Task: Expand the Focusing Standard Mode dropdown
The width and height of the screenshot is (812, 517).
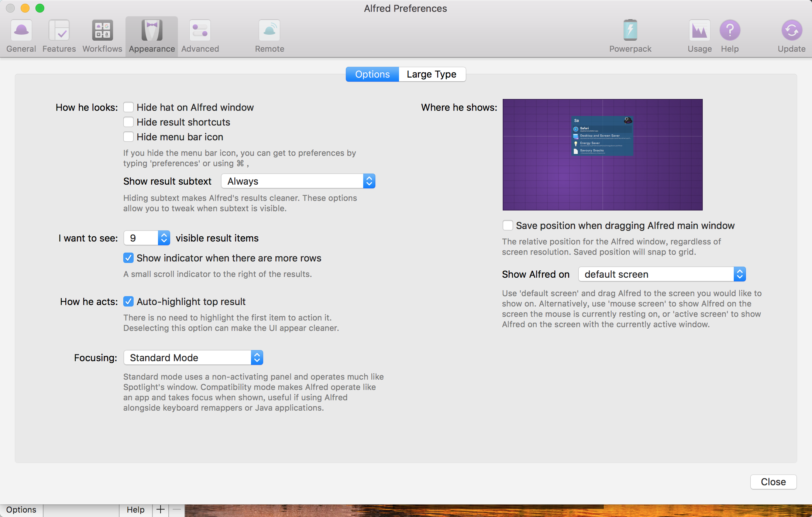Action: [x=193, y=358]
